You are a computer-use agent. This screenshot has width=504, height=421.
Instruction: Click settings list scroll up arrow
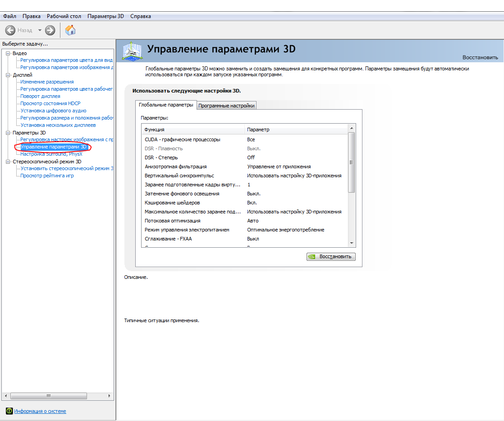pyautogui.click(x=352, y=128)
